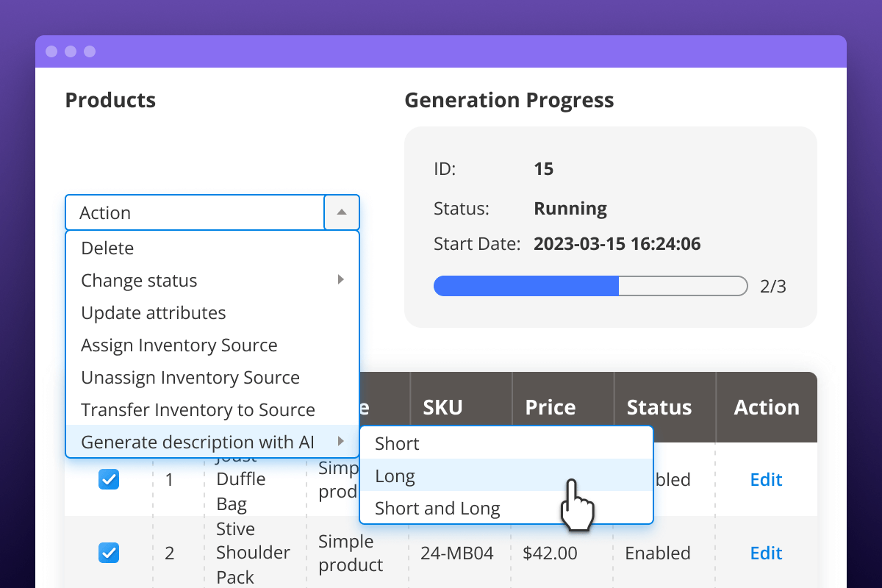Screen dimensions: 882x588
Task: Choose Long description option
Action: tap(395, 476)
